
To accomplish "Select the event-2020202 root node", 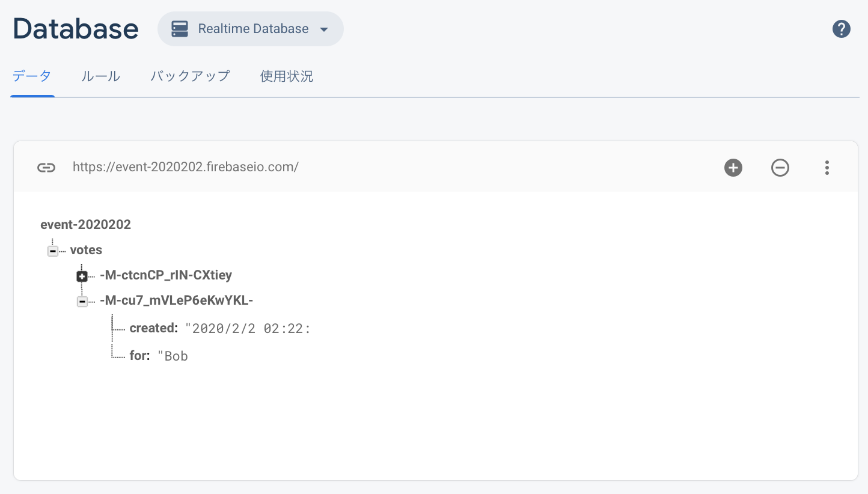I will tap(85, 225).
